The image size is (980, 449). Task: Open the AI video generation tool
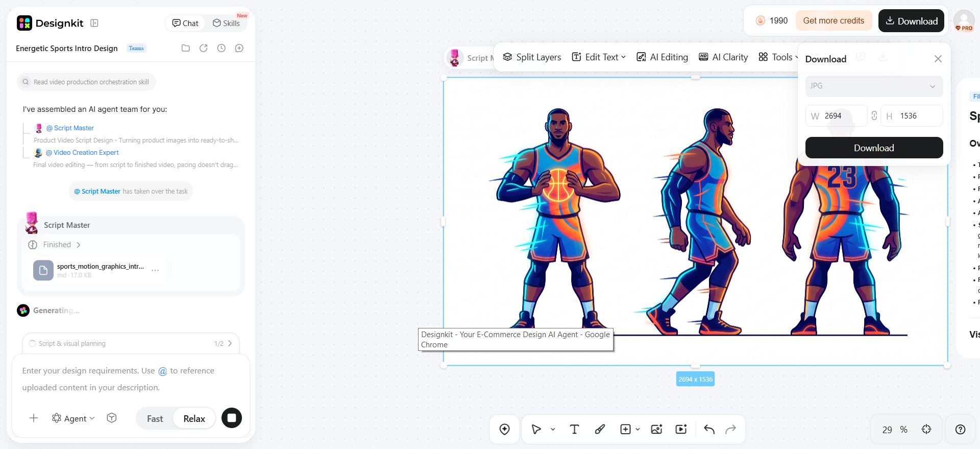point(681,430)
